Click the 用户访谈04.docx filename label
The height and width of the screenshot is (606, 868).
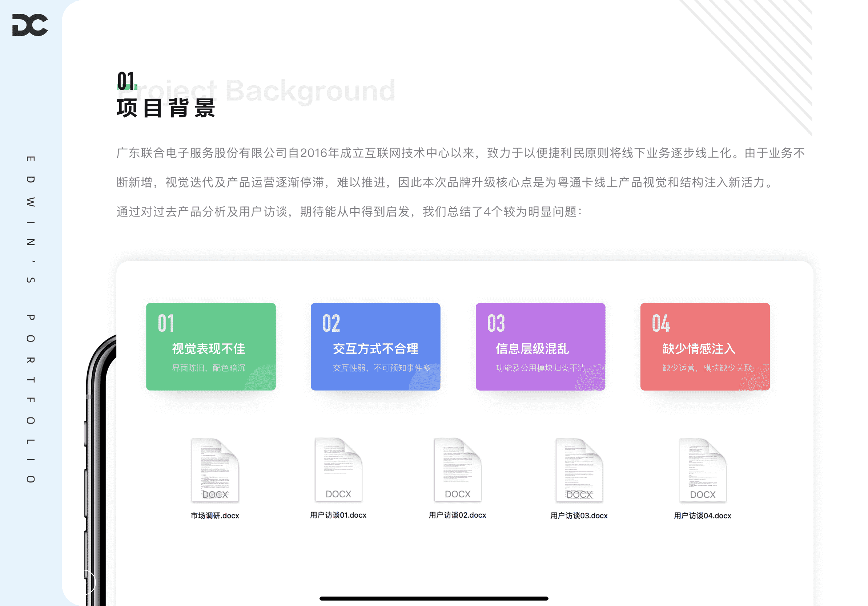pos(702,516)
